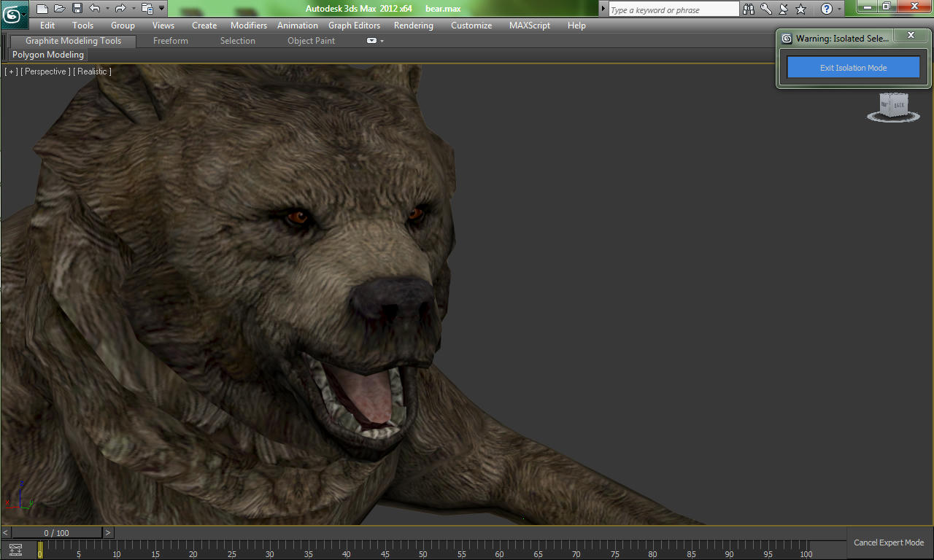Open Subscription Center key icon
This screenshot has width=934, height=560.
[766, 9]
